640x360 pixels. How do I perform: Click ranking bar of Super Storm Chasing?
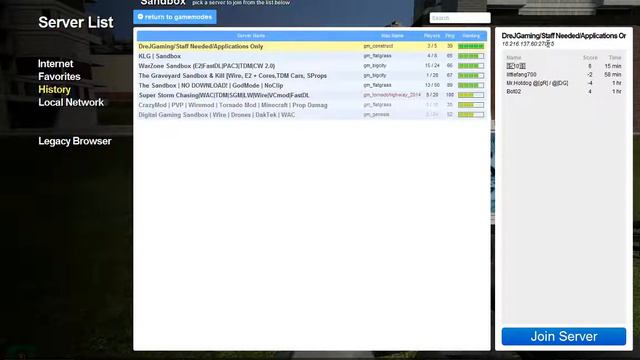pos(471,95)
